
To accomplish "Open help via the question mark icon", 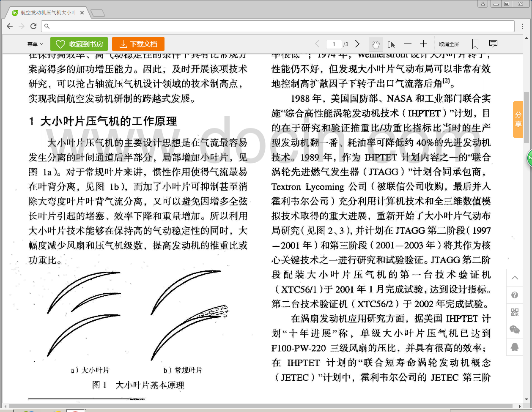I will point(515,295).
